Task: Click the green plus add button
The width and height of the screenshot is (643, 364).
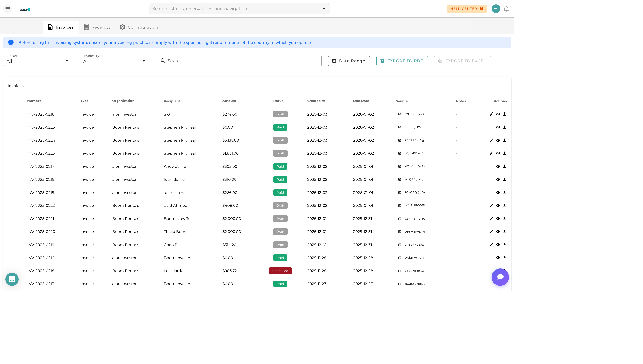Action: pos(496,9)
